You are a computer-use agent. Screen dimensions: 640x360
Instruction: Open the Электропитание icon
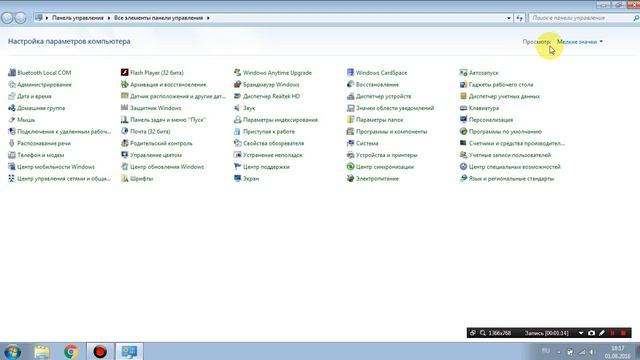click(x=350, y=178)
